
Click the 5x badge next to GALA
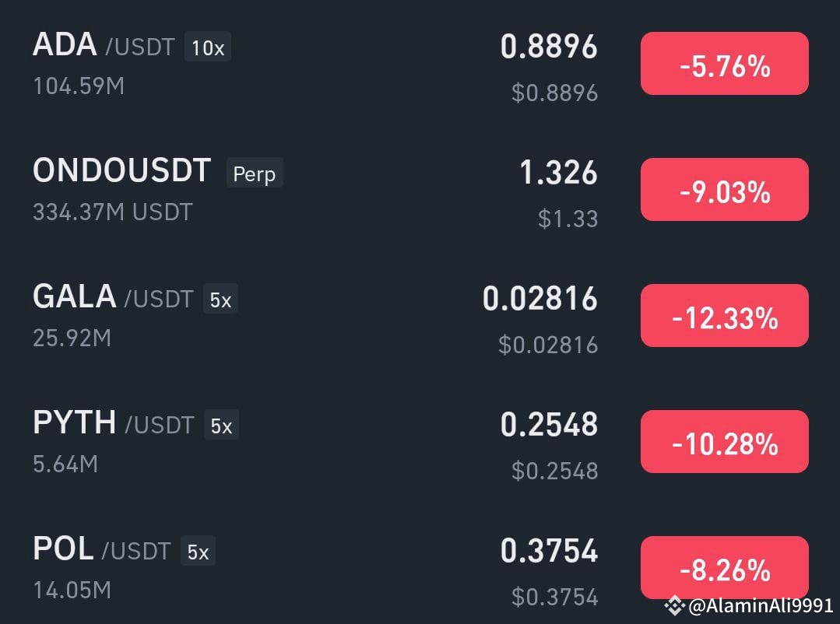coord(221,299)
